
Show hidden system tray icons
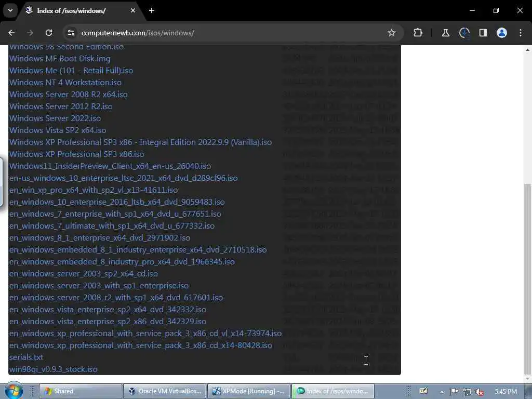click(442, 392)
